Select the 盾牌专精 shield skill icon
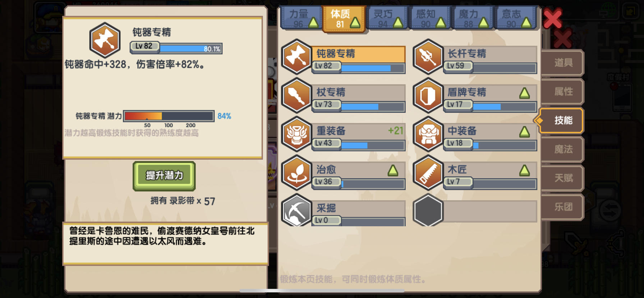Screen dimensions: 644x298 coord(428,95)
